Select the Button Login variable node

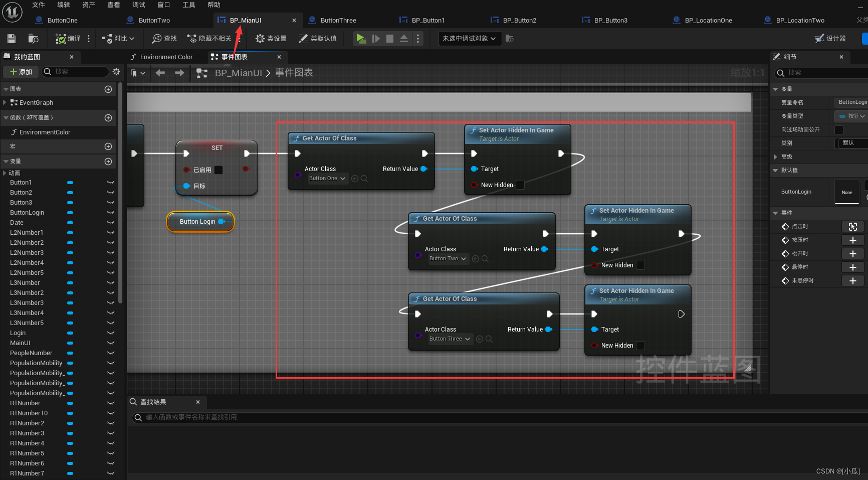click(x=200, y=222)
